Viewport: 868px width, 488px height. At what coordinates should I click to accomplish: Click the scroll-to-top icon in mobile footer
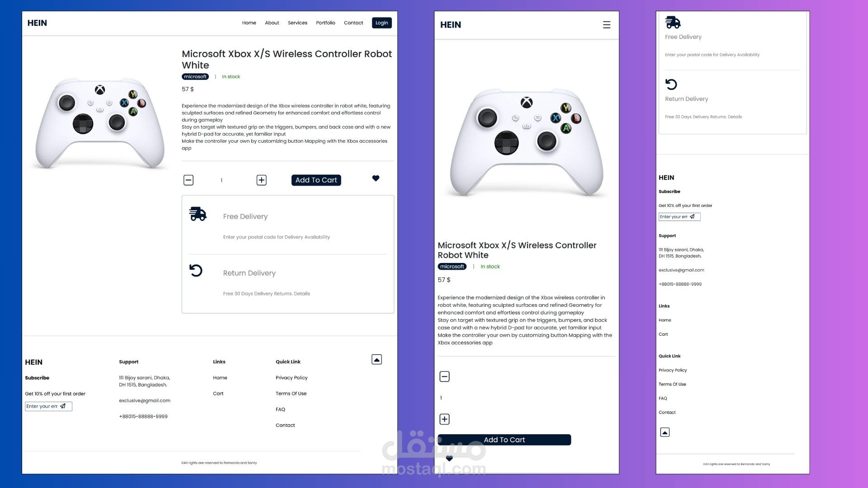click(x=665, y=432)
